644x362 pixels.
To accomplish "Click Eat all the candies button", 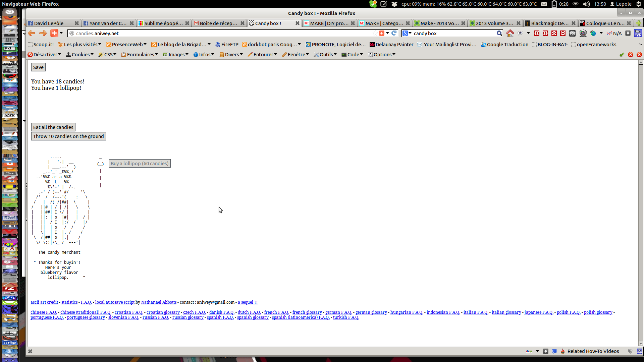I will point(53,127).
